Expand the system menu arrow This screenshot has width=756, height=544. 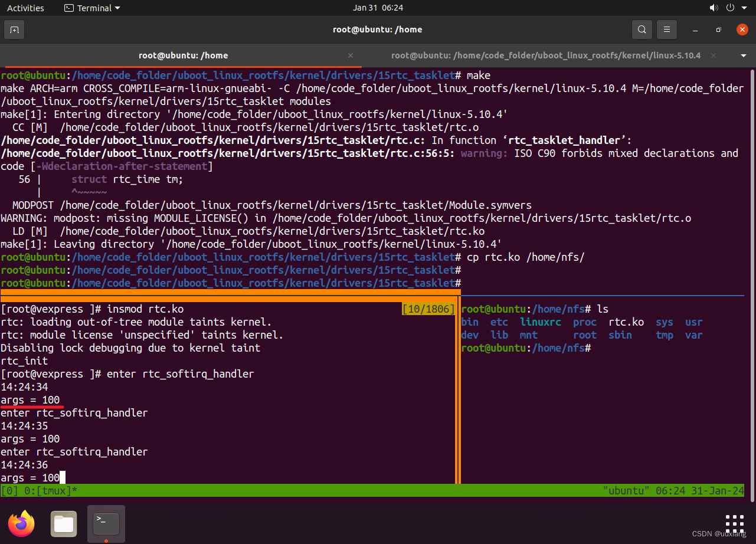click(x=743, y=8)
